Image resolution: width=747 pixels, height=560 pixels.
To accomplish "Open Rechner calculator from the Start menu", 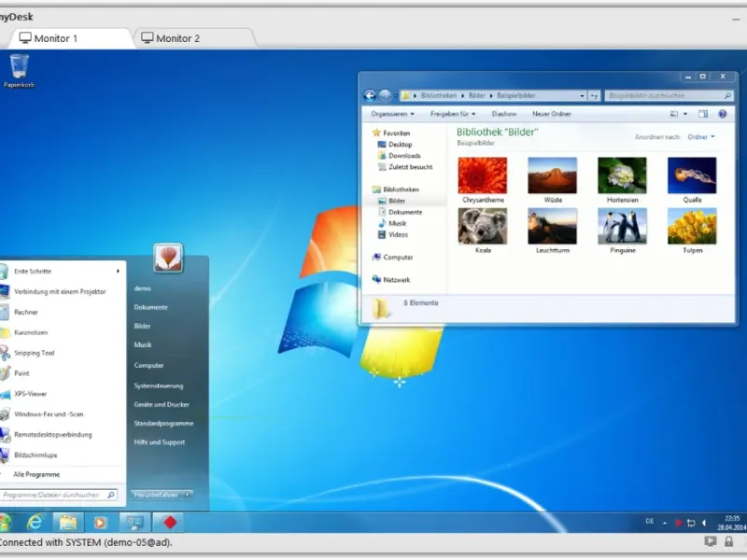I will 26,312.
